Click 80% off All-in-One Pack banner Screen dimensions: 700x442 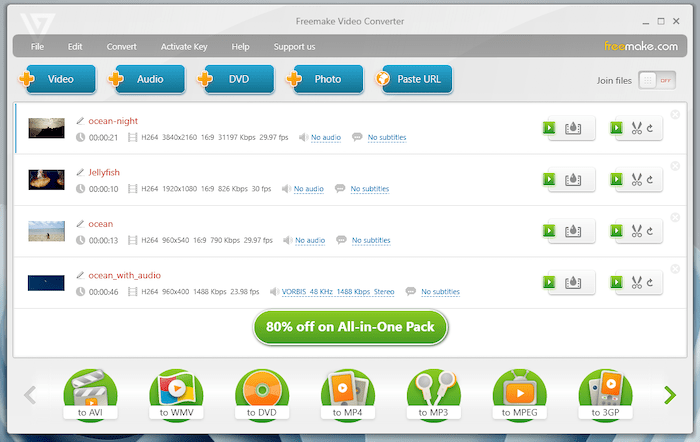[x=350, y=326]
